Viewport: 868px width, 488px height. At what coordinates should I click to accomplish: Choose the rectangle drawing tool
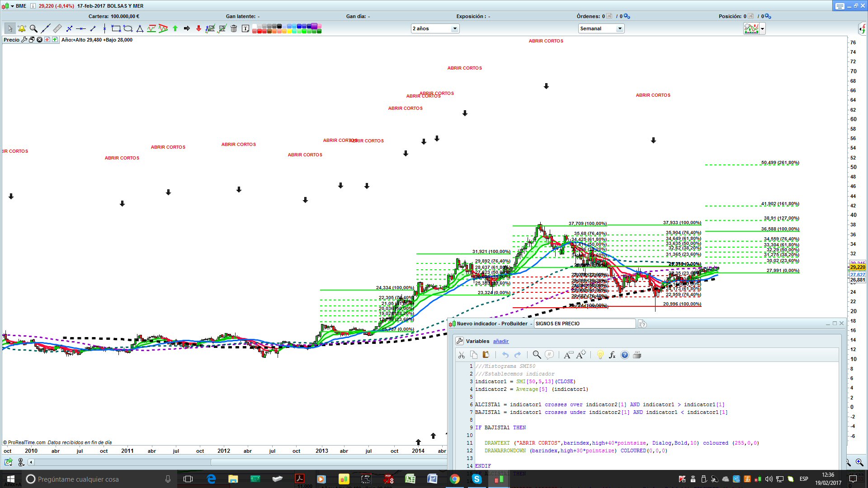coord(116,28)
